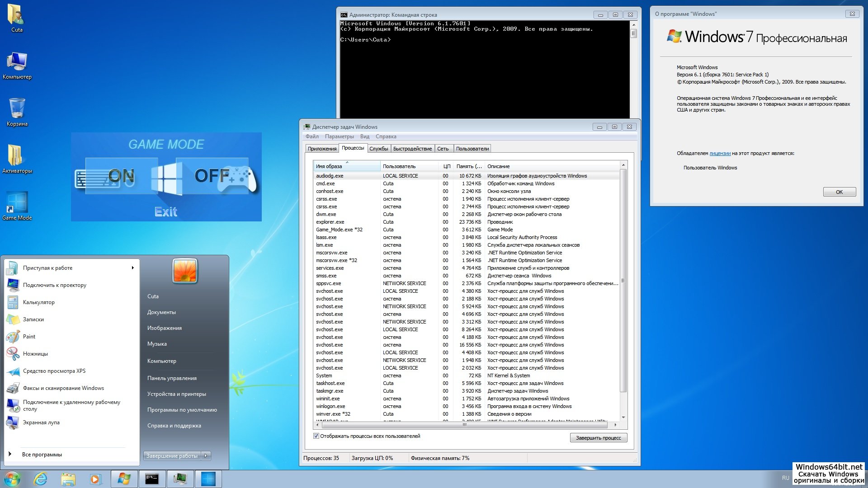868x488 pixels.
Task: Expand Все программы list
Action: [x=42, y=455]
